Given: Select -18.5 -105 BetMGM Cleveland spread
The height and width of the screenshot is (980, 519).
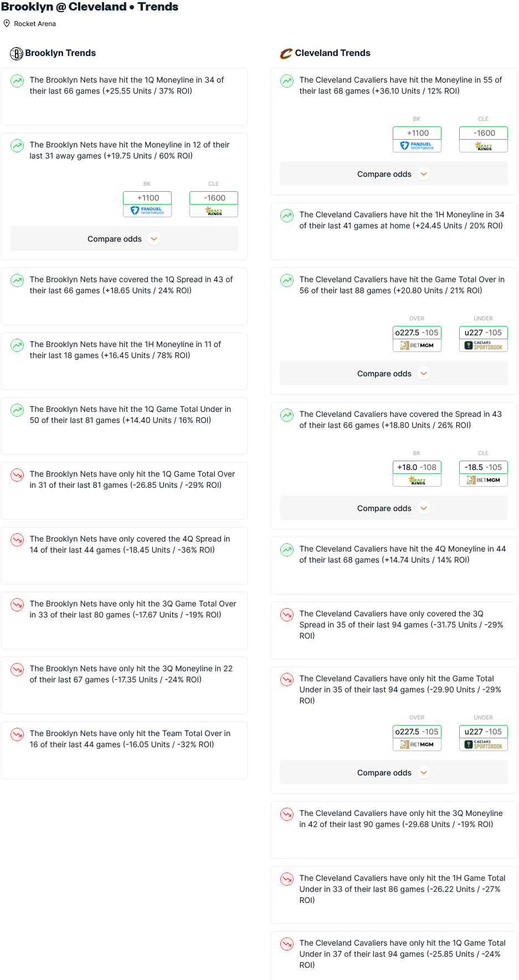Looking at the screenshot, I should (484, 473).
